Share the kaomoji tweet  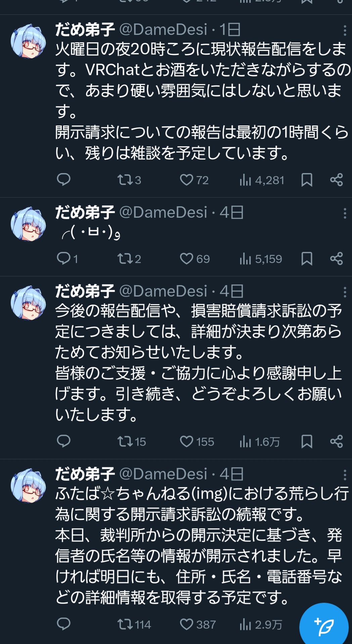point(336,259)
